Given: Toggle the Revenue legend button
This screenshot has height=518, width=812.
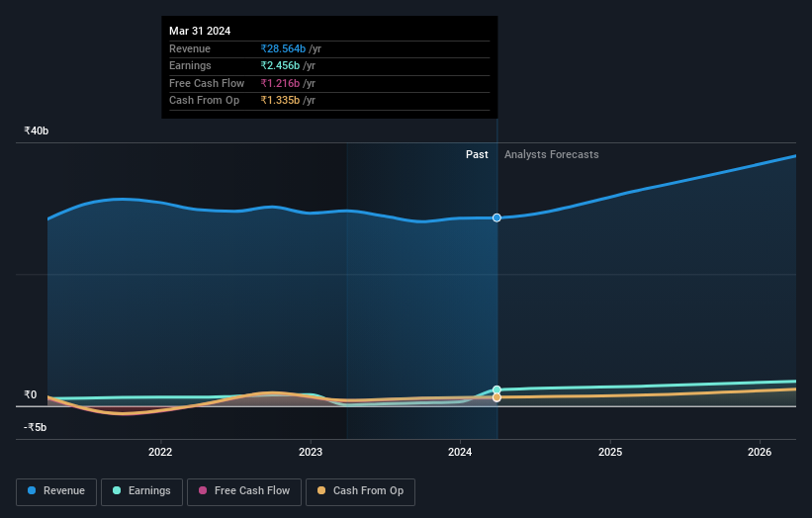Looking at the screenshot, I should (56, 491).
